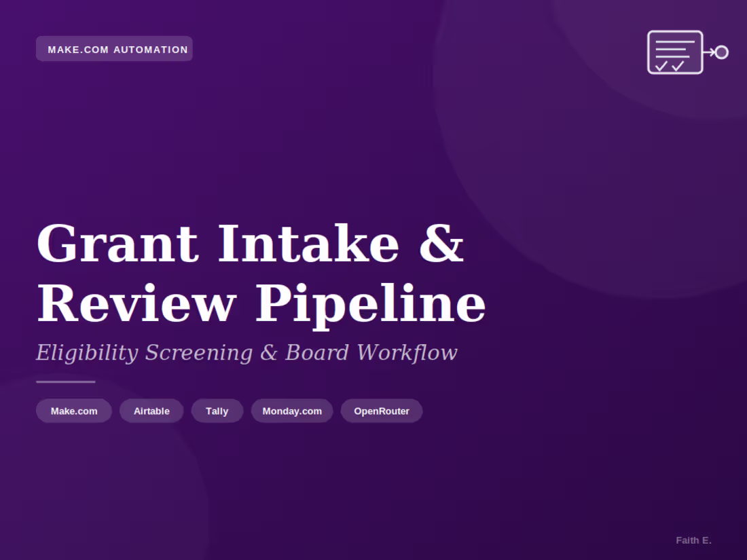
Task: Select the Monday.com tag pill
Action: [x=292, y=411]
